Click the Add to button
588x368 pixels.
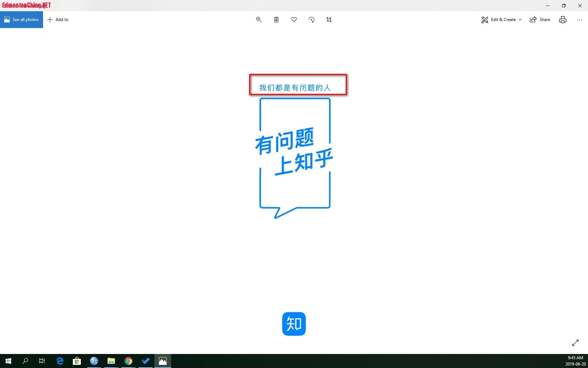tap(58, 20)
